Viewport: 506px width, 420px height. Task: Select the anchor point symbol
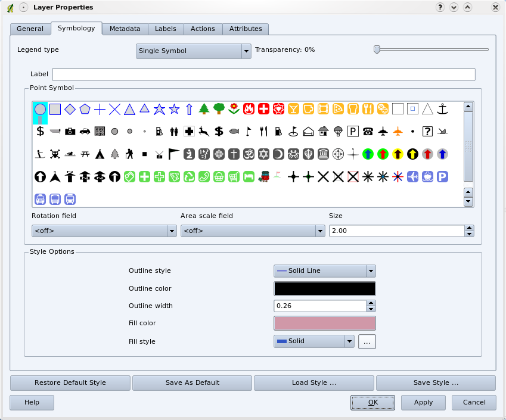coord(442,109)
